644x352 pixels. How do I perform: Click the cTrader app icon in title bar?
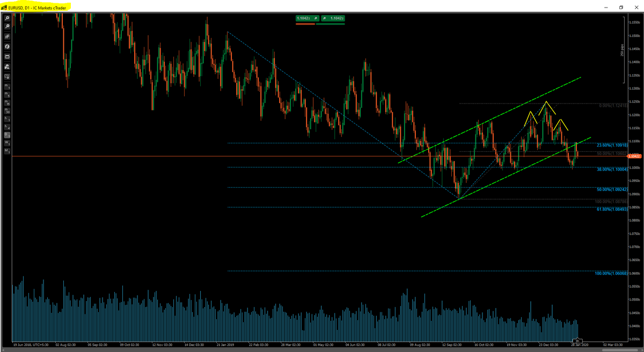coord(4,7)
